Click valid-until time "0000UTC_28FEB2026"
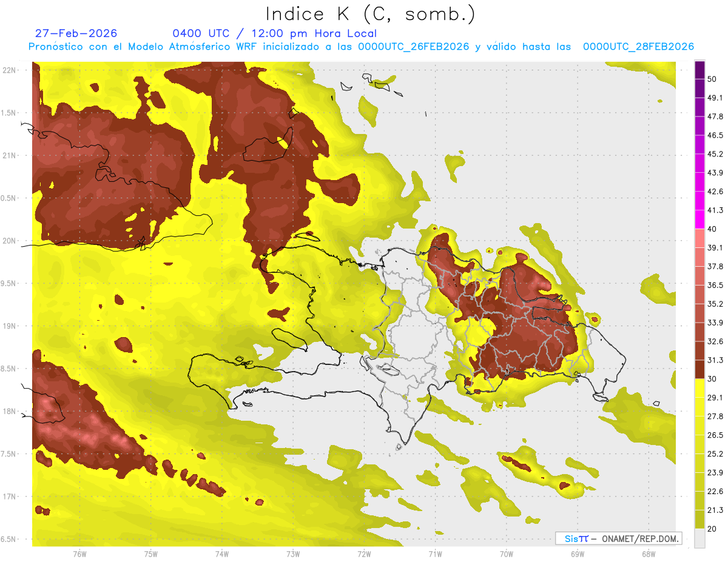 (638, 47)
